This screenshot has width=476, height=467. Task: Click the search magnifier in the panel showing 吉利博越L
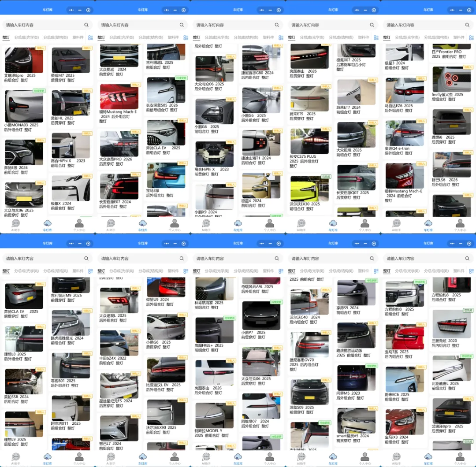[x=182, y=25]
